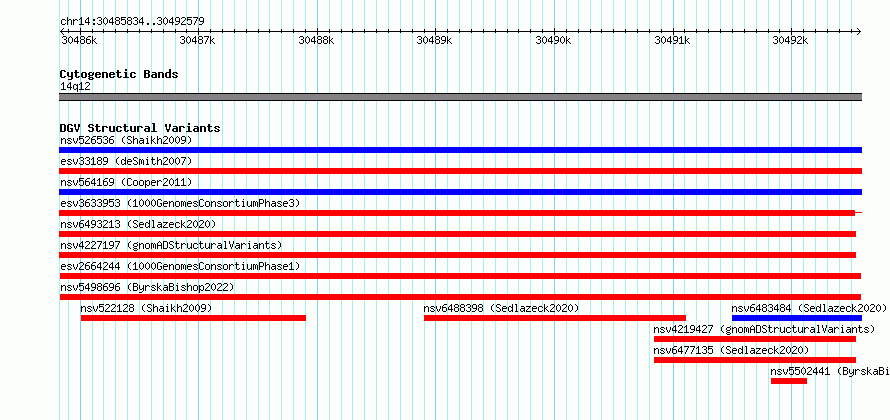Screen dimensions: 890x420
Task: Click the 30486k ruler tick label
Action: click(x=79, y=40)
